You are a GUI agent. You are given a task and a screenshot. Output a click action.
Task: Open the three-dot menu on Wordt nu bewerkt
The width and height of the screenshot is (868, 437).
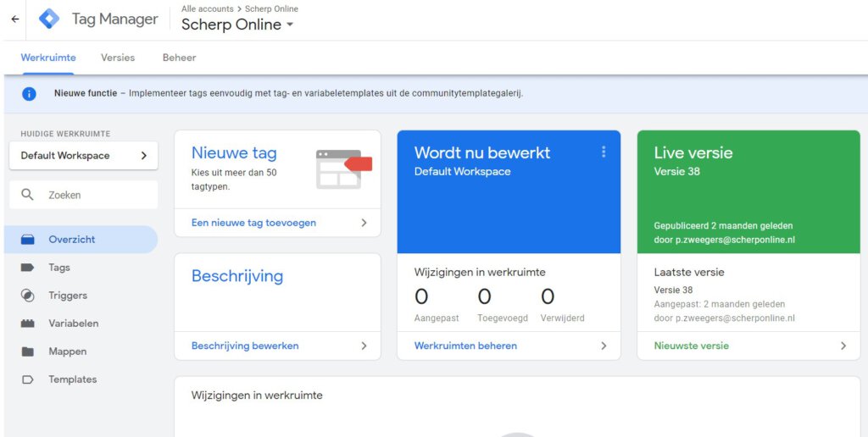click(x=604, y=152)
